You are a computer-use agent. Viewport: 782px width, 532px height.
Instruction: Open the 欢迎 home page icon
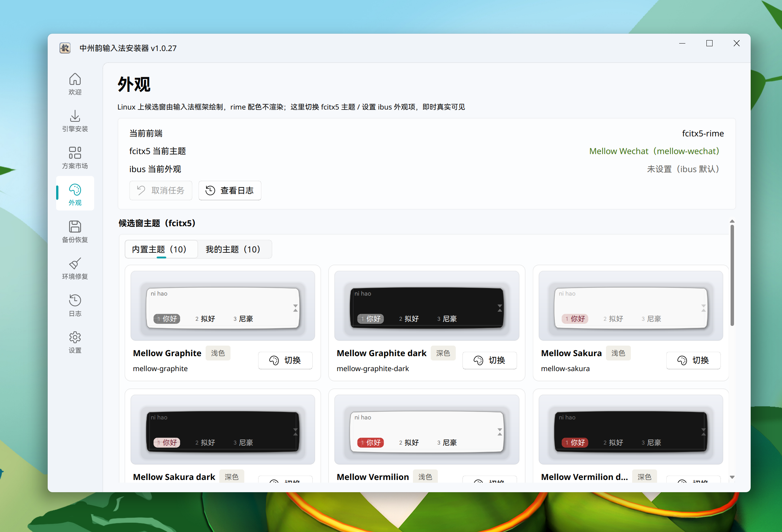(75, 79)
